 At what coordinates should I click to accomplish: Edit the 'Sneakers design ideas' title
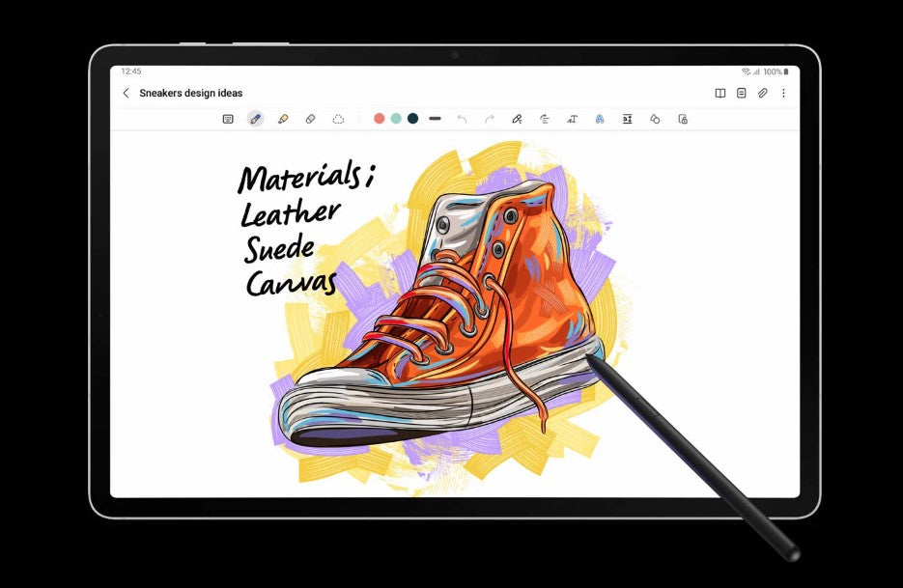click(x=191, y=94)
